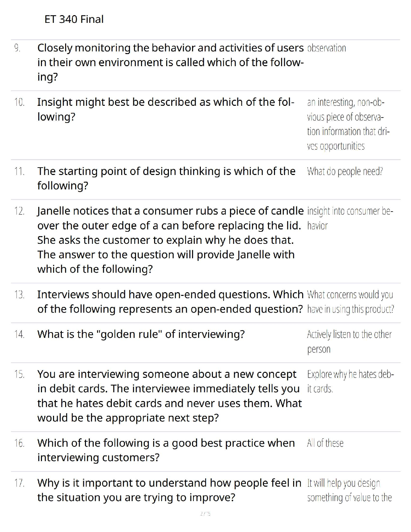Image resolution: width=411 pixels, height=532 pixels.
Task: Select question 11 on design thinking starting point
Action: [x=167, y=178]
